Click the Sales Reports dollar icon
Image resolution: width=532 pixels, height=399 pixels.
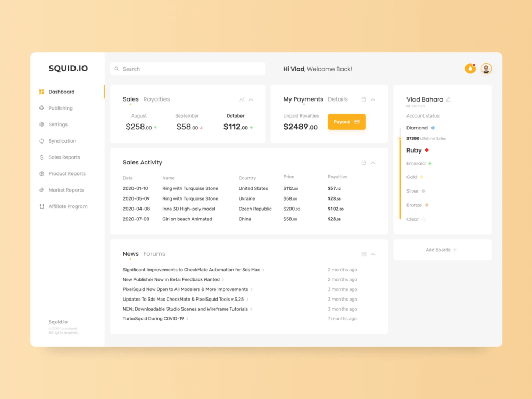pyautogui.click(x=41, y=157)
